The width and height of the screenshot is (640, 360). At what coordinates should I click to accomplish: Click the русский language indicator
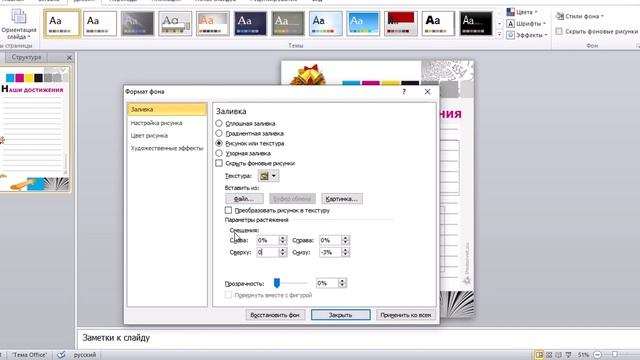(x=85, y=355)
